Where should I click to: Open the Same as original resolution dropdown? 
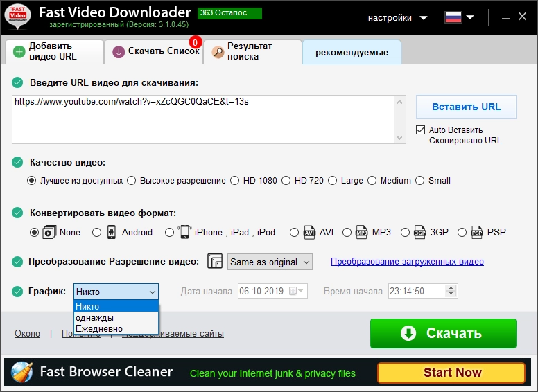point(270,262)
